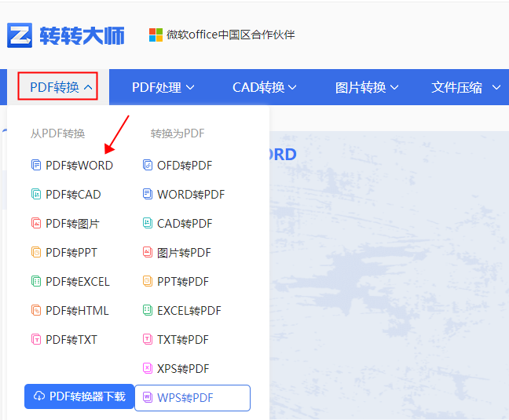Click the 转换为PDF column heading
Viewport: 509px width, 420px height.
[178, 133]
